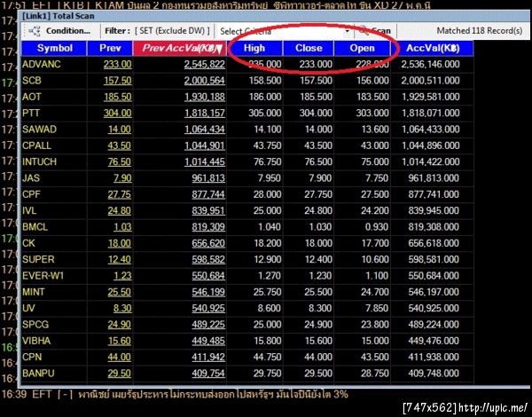
Task: Click PTT previous price 304.00
Action: 117,113
